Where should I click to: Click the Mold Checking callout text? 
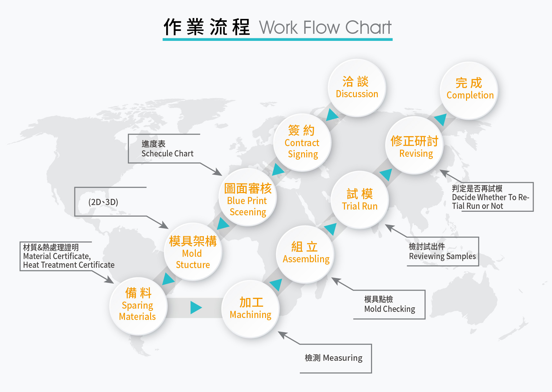[x=390, y=309]
